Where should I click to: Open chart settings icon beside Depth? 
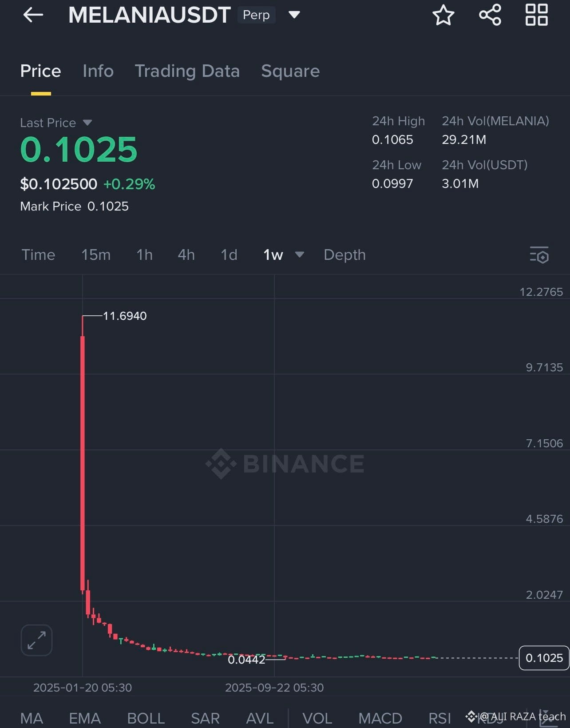coord(539,255)
